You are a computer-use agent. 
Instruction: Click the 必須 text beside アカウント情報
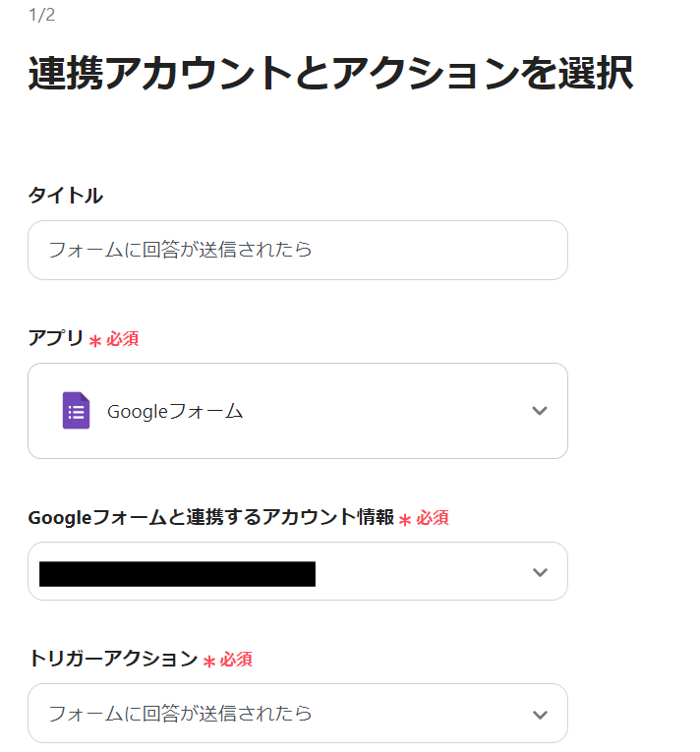click(x=433, y=518)
